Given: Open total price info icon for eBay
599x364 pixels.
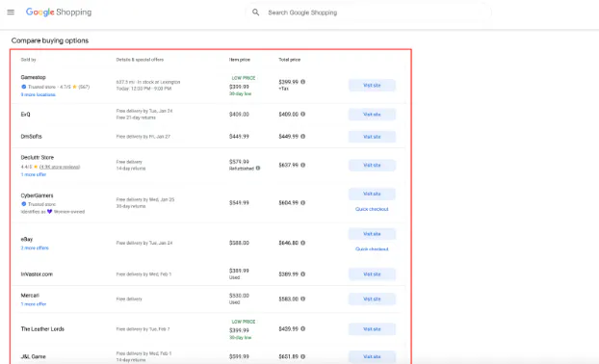Looking at the screenshot, I should (x=303, y=243).
